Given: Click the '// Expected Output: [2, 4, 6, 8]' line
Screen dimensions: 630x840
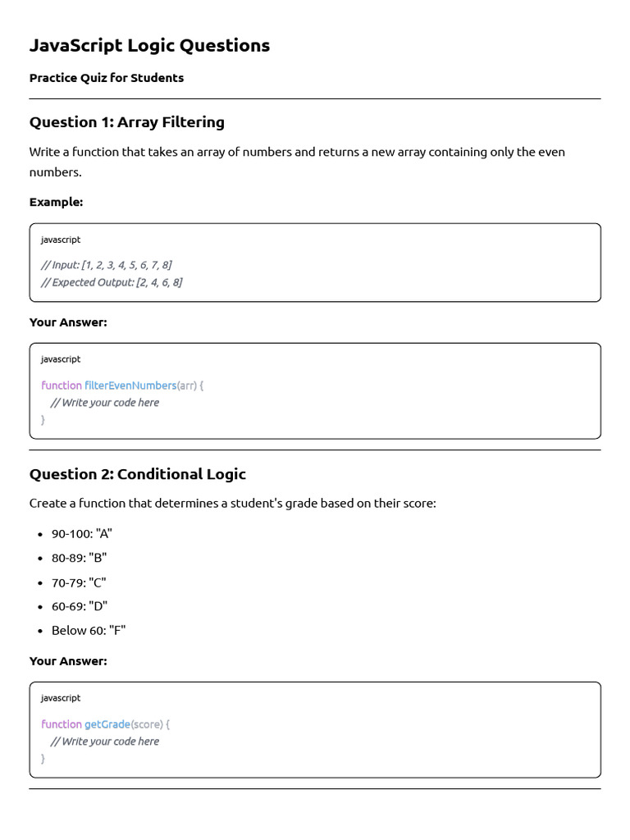Looking at the screenshot, I should coord(112,282).
